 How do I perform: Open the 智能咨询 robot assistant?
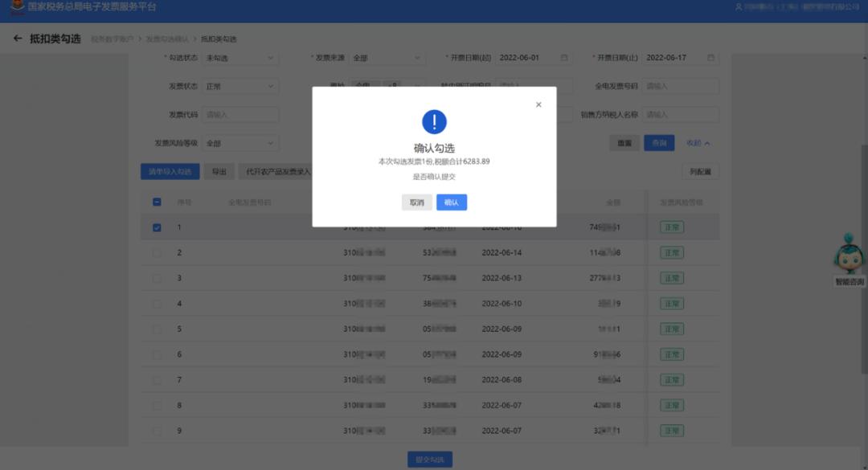[x=849, y=258]
